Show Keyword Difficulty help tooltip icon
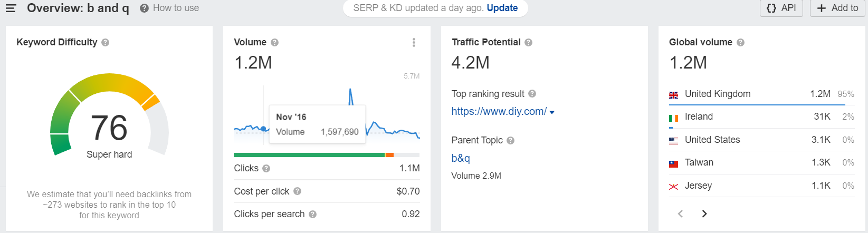 pyautogui.click(x=105, y=42)
